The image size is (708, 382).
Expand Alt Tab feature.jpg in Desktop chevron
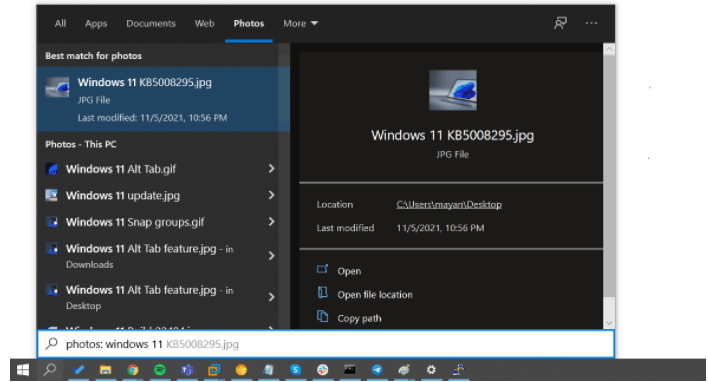pyautogui.click(x=271, y=297)
